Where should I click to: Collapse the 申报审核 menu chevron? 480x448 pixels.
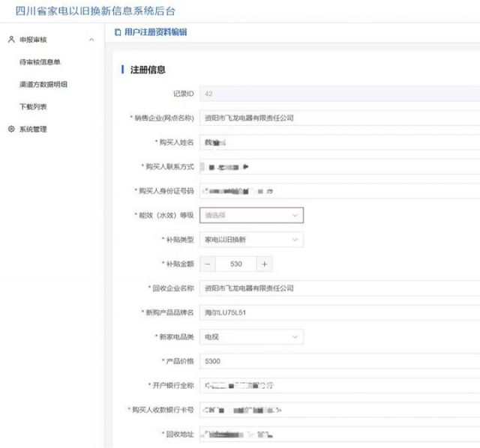(x=91, y=39)
